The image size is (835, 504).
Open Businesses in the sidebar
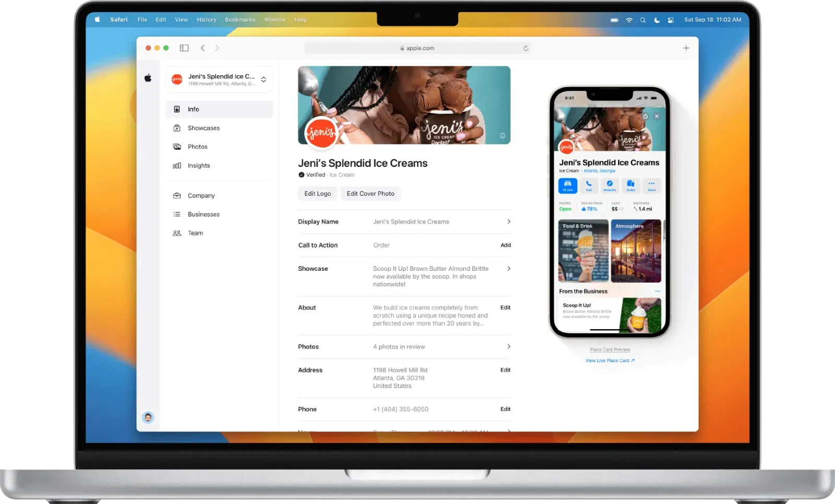[219, 214]
